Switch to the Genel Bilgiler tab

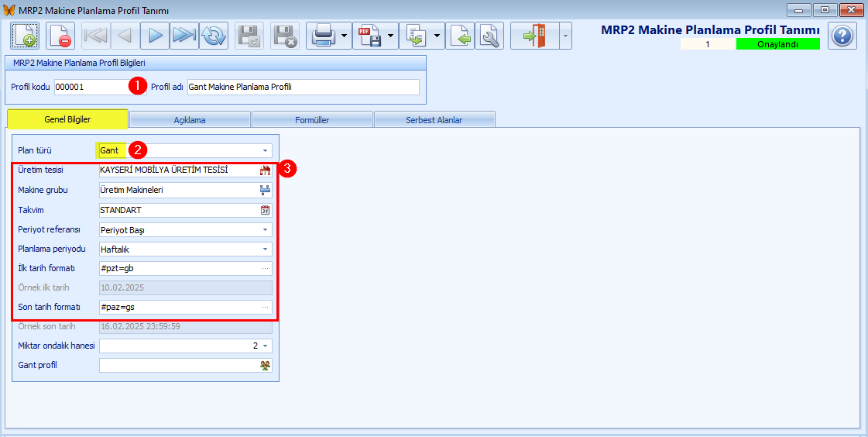pyautogui.click(x=67, y=119)
